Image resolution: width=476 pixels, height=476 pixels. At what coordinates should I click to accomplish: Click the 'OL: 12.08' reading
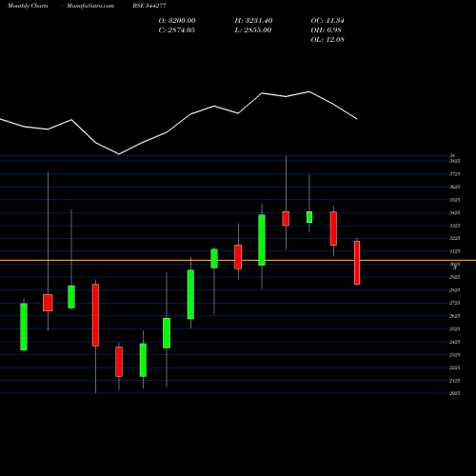click(327, 40)
